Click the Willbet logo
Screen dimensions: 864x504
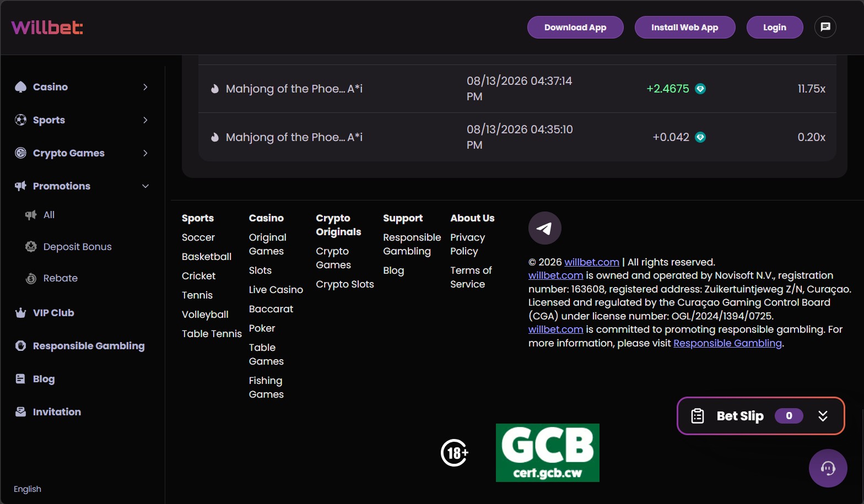click(x=47, y=28)
